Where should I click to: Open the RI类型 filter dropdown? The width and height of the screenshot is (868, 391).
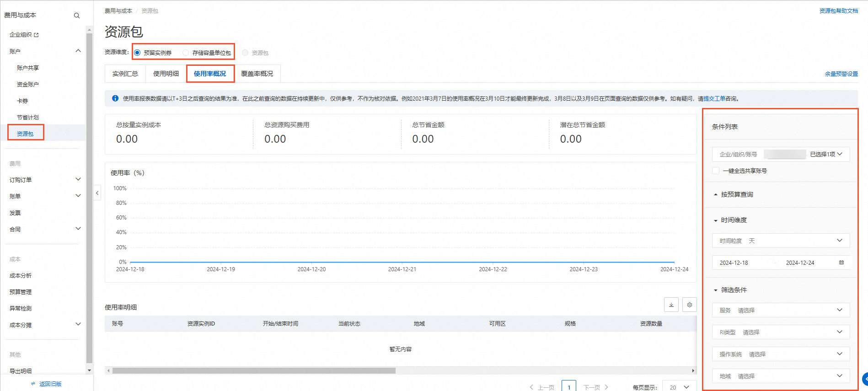tap(781, 332)
